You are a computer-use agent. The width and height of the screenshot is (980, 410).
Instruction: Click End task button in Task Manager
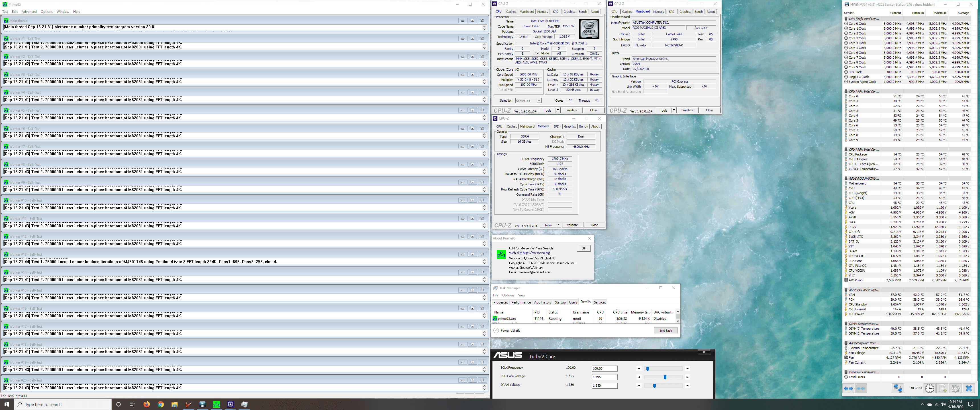pyautogui.click(x=665, y=331)
